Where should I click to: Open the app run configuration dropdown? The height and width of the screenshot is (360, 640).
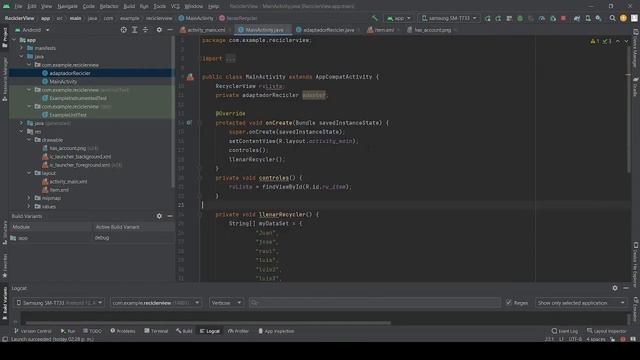click(x=398, y=18)
